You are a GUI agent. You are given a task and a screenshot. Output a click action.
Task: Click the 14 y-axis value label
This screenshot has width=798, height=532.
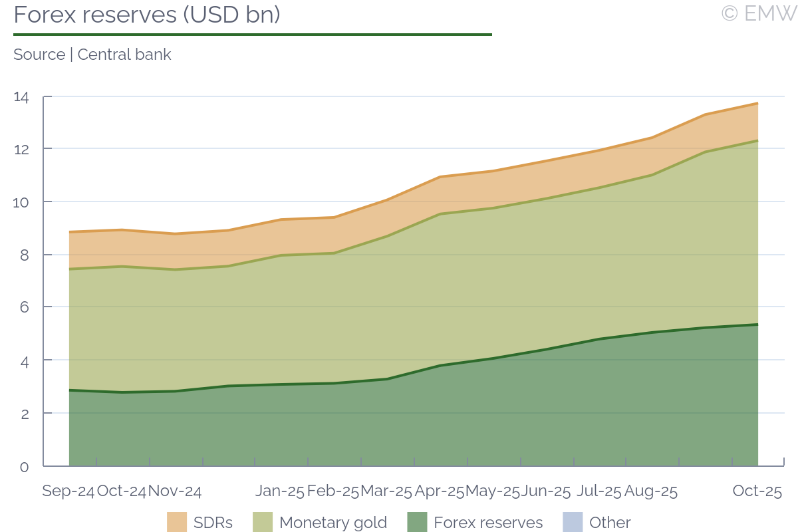tap(21, 97)
